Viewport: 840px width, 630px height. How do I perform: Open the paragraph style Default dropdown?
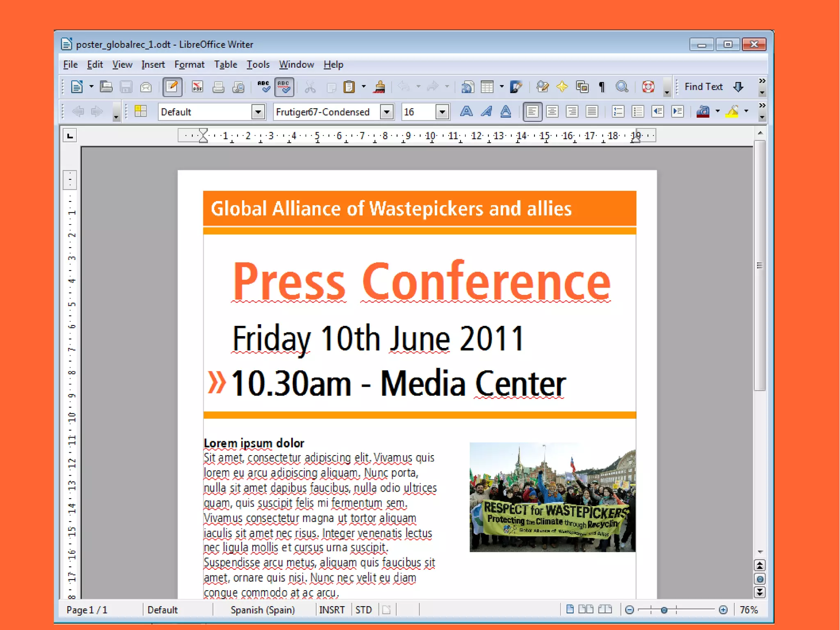[258, 112]
